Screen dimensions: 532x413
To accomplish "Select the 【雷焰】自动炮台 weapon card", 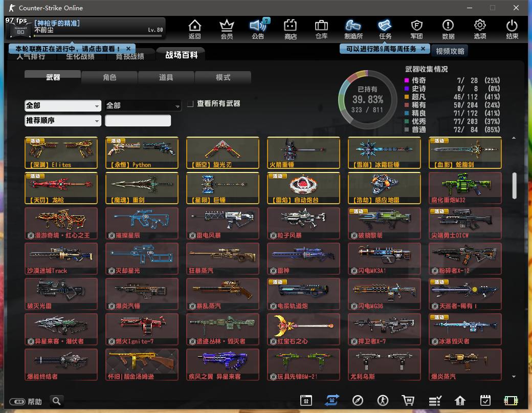I will (x=303, y=188).
